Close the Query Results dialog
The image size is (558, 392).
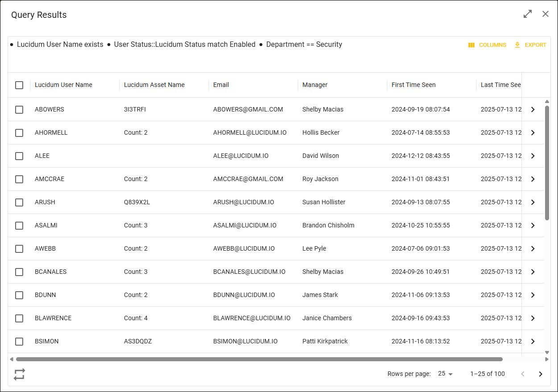point(546,14)
